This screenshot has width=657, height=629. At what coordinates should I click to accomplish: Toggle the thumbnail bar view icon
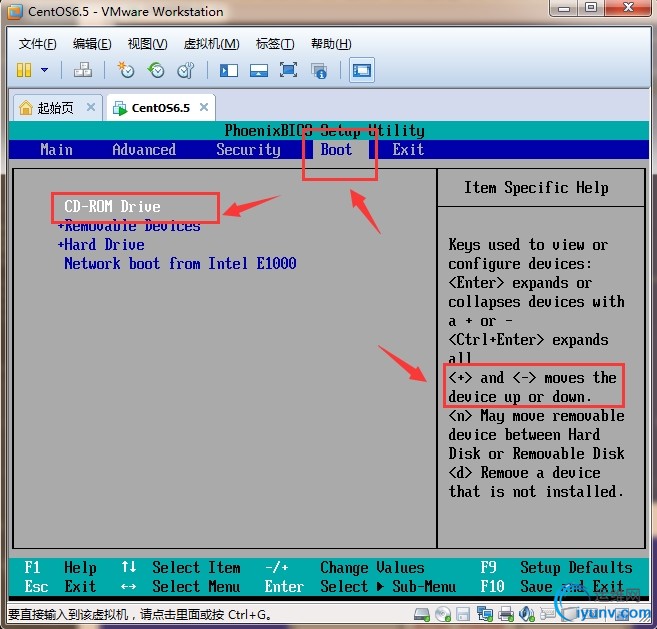point(259,70)
